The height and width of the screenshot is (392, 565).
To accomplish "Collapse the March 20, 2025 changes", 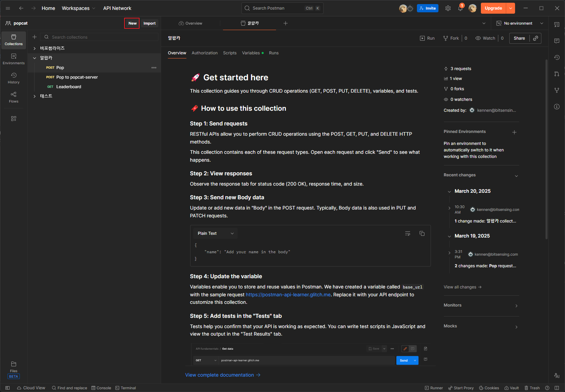I will click(449, 191).
